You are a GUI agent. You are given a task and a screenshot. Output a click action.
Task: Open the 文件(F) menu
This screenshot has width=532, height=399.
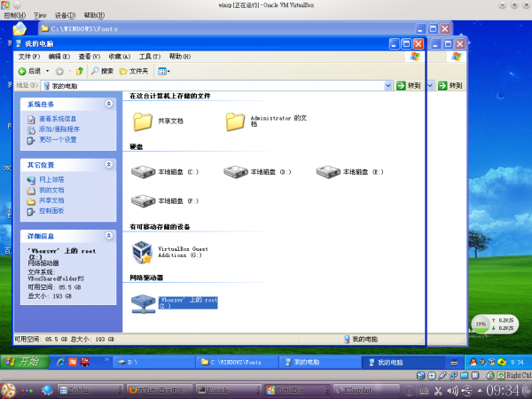(x=29, y=57)
